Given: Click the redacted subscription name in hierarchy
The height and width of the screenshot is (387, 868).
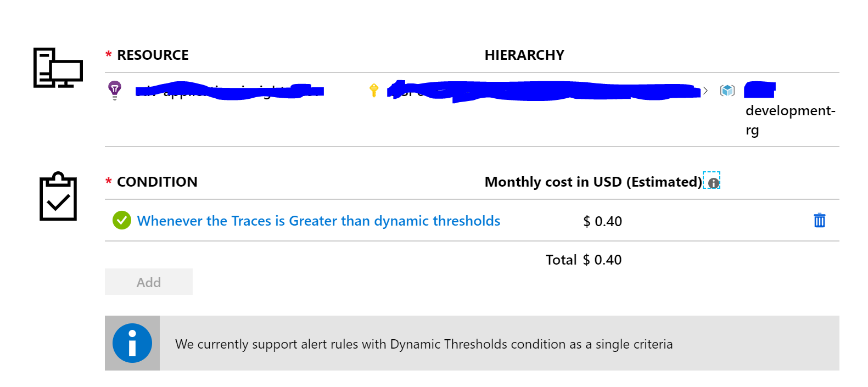Looking at the screenshot, I should pos(544,91).
